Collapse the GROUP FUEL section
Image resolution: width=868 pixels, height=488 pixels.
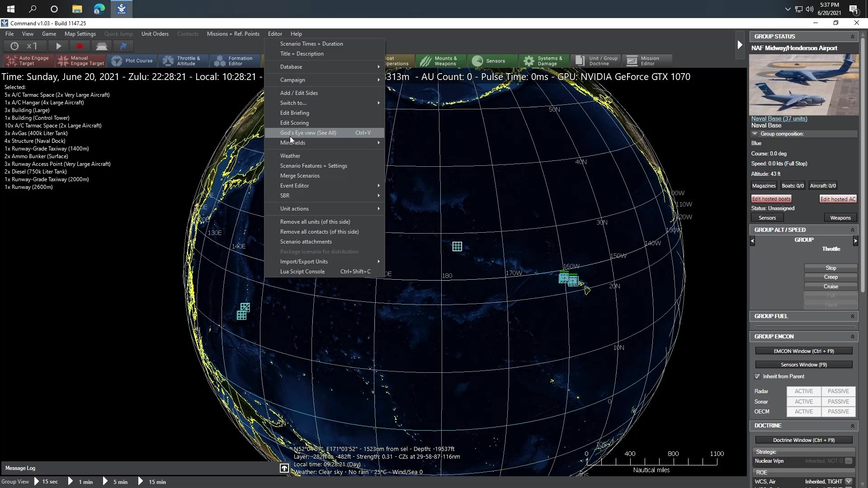click(x=853, y=316)
